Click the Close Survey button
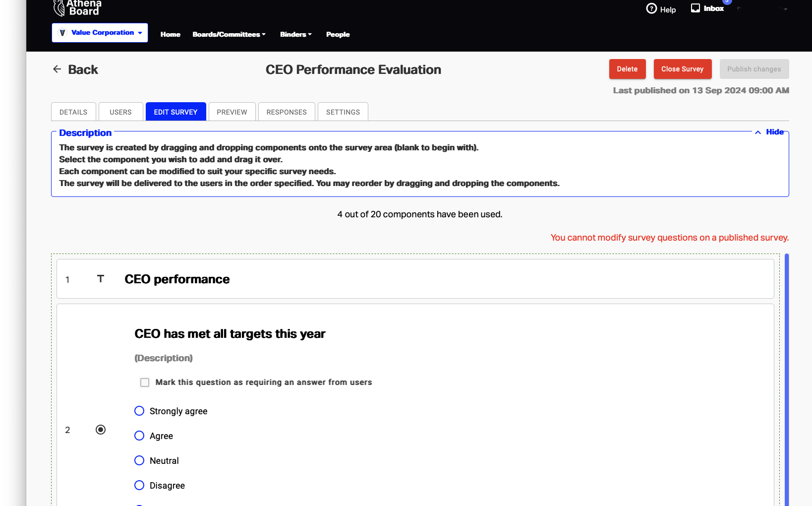 click(682, 69)
